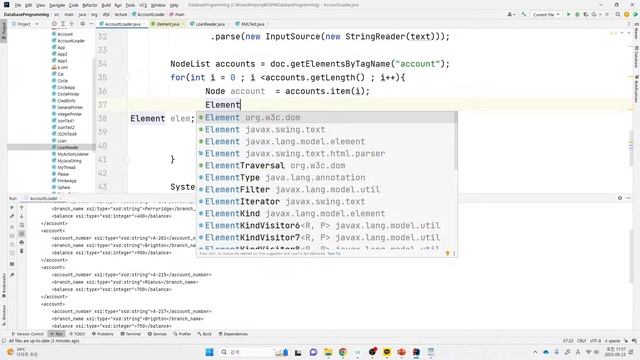Open Project panel settings gear
Viewport: 640px width, 360px height.
82,24
